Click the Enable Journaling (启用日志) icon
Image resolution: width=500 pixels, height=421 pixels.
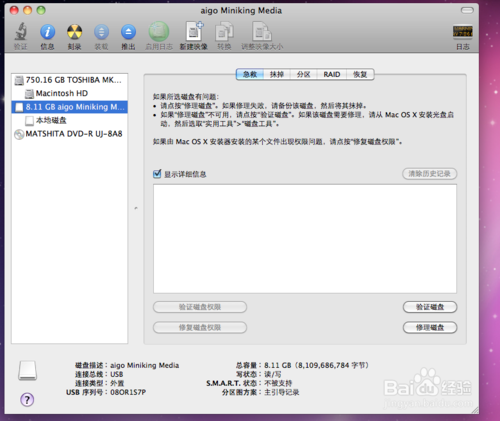click(x=159, y=32)
